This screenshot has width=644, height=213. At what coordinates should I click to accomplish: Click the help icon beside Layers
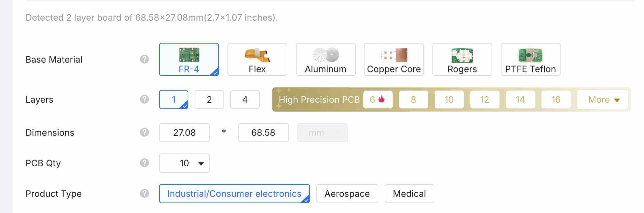pyautogui.click(x=144, y=100)
